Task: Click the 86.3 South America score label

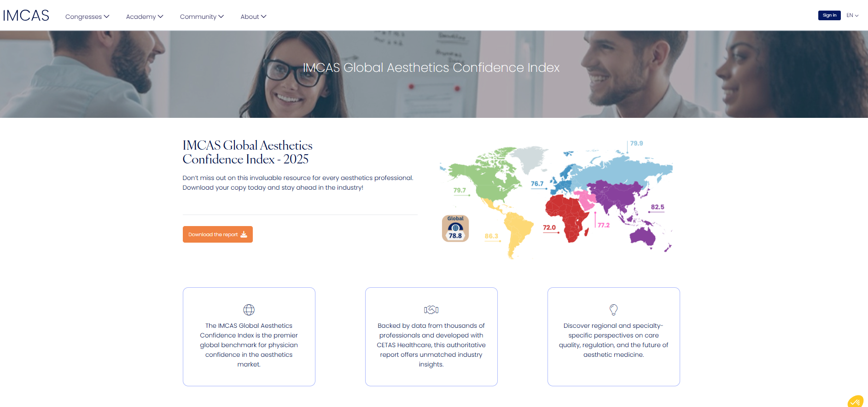Action: tap(491, 236)
